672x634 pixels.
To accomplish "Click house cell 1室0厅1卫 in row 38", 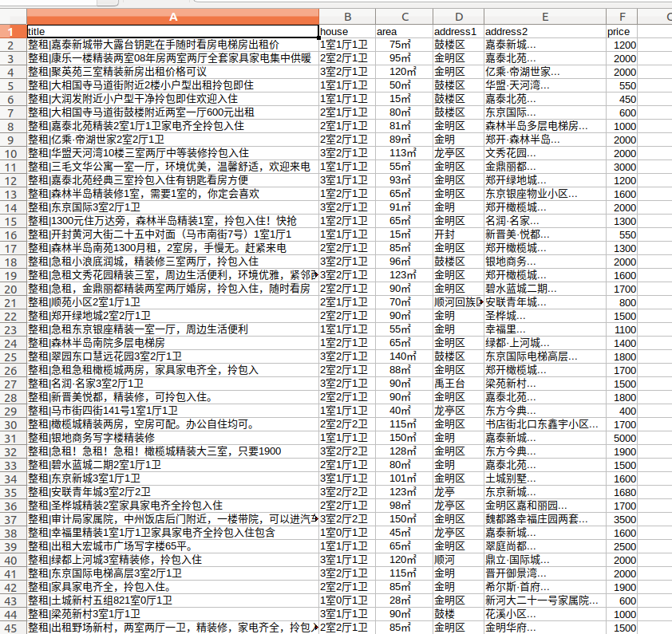I will [347, 533].
